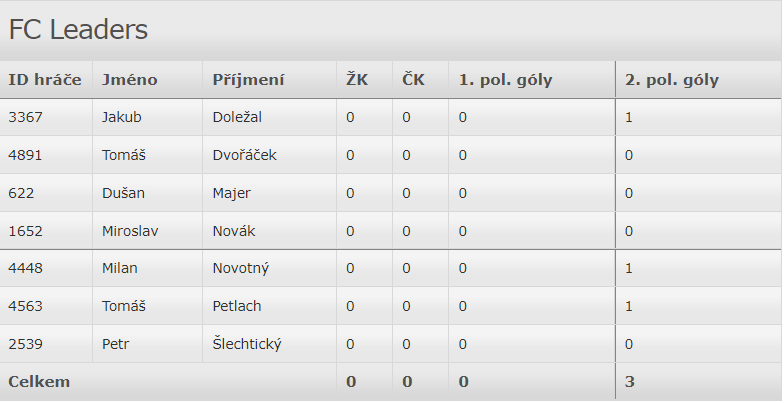Select player ID 4563 cell
Image resolution: width=784 pixels, height=403 pixels.
pos(26,306)
